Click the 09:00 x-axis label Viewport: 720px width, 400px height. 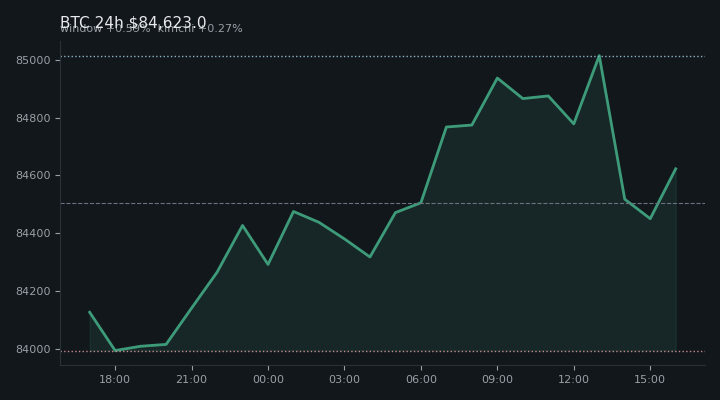click(x=497, y=379)
